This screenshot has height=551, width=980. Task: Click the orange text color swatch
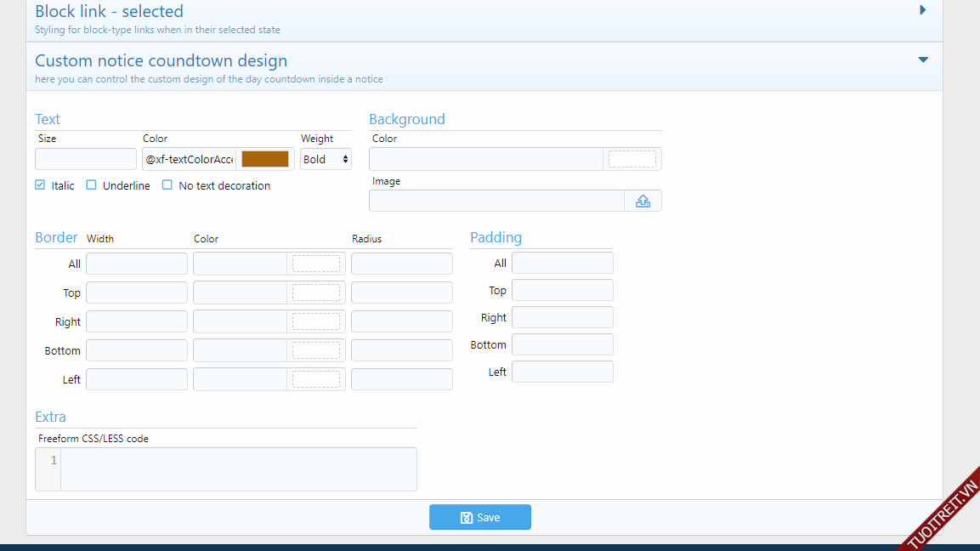point(265,159)
